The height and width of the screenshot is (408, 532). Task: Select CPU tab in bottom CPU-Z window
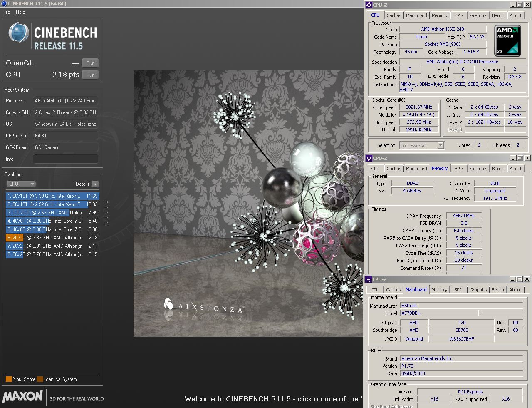tap(375, 290)
